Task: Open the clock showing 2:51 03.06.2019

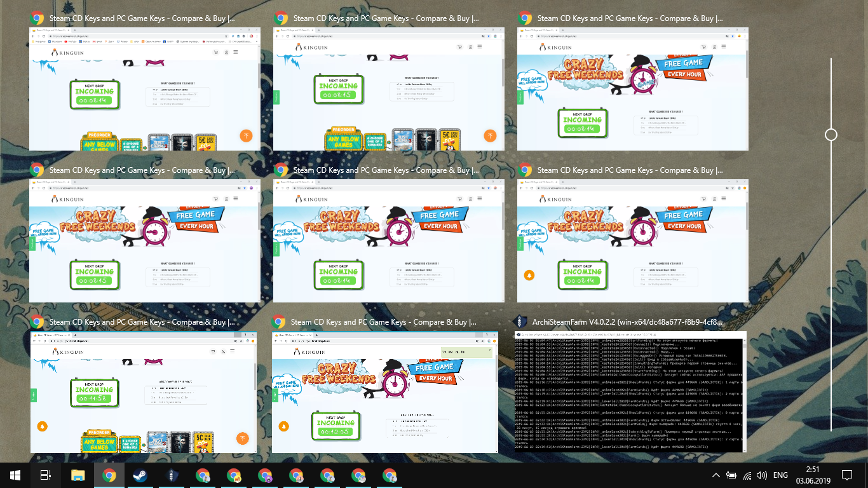Action: [812, 475]
